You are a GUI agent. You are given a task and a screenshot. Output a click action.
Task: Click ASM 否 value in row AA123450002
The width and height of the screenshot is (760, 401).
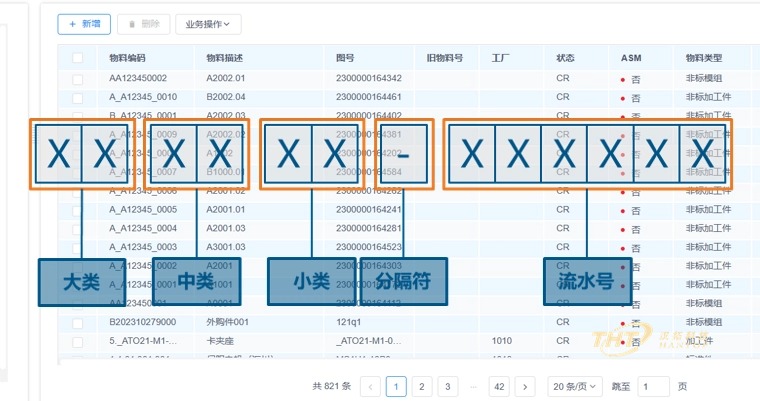point(635,80)
